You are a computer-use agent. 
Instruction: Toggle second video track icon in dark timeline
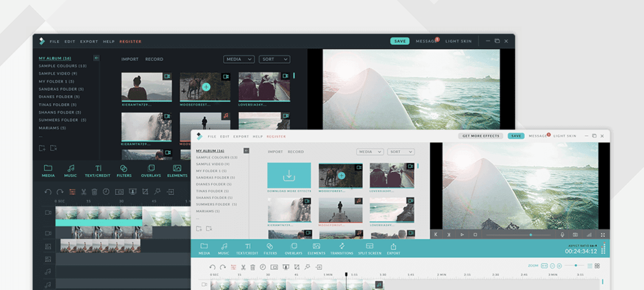pos(48,233)
